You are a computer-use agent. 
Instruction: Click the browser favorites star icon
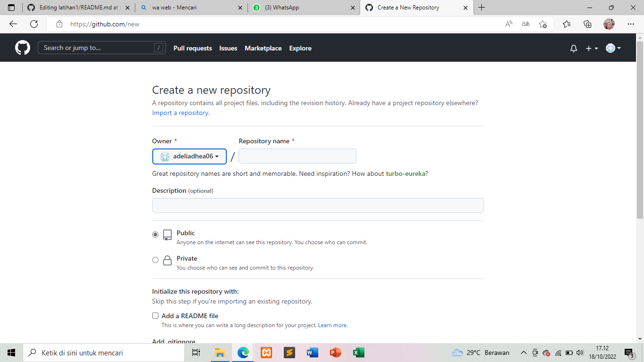(567, 24)
